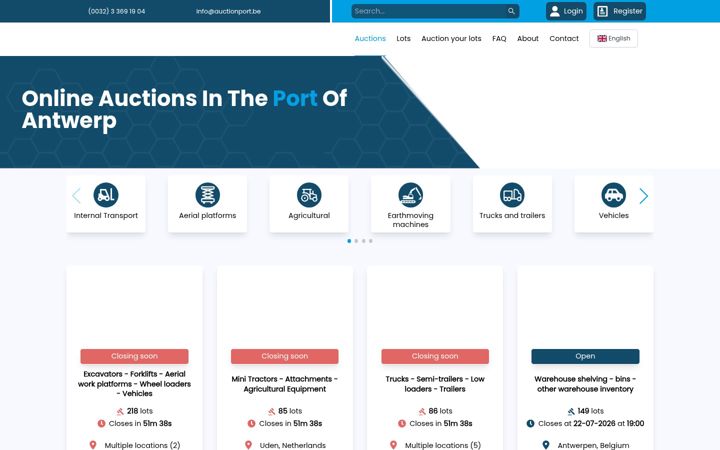
Task: Select the fourth carousel pagination dot
Action: (371, 241)
